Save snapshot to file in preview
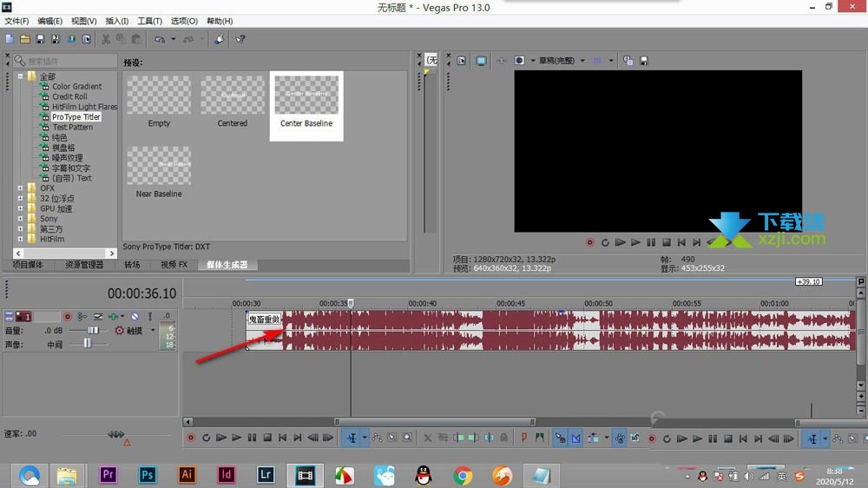The image size is (868, 488). [x=644, y=61]
